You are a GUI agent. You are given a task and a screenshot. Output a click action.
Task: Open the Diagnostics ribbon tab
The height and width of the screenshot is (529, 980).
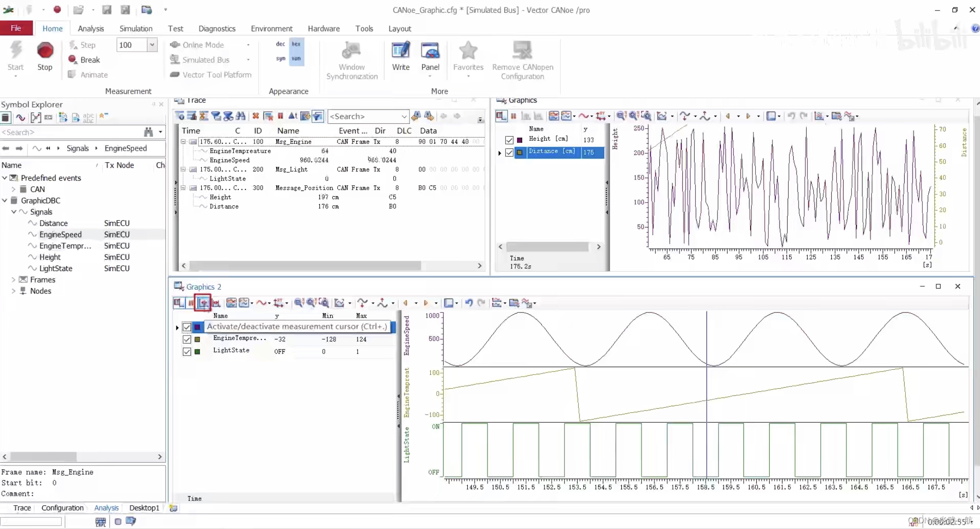click(x=217, y=28)
